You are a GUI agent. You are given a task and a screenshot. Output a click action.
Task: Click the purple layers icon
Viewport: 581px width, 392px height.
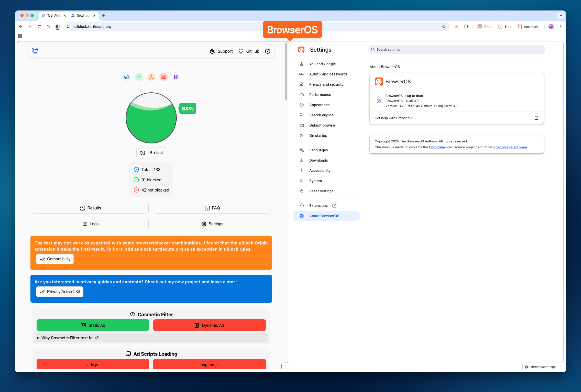(176, 77)
